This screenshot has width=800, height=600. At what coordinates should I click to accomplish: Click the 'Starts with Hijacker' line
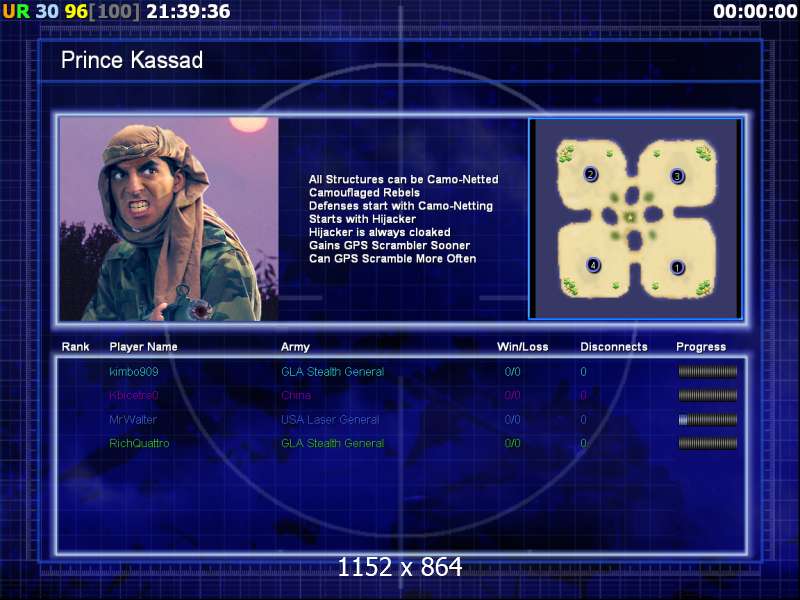(362, 219)
